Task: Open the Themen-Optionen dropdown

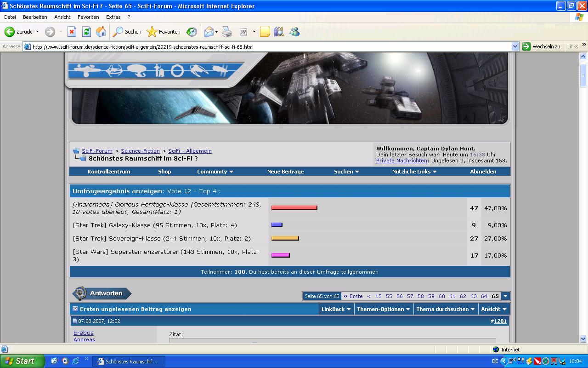Action: point(384,309)
